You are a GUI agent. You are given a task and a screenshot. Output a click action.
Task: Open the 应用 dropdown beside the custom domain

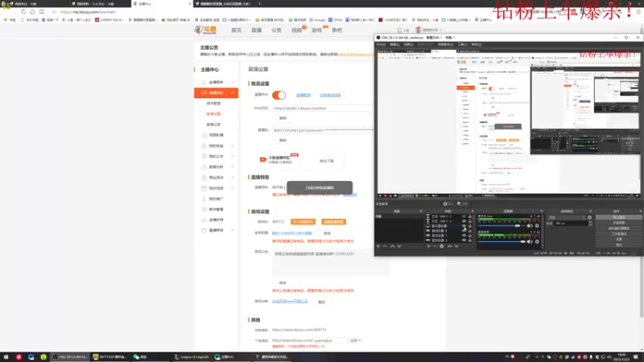tap(355, 340)
